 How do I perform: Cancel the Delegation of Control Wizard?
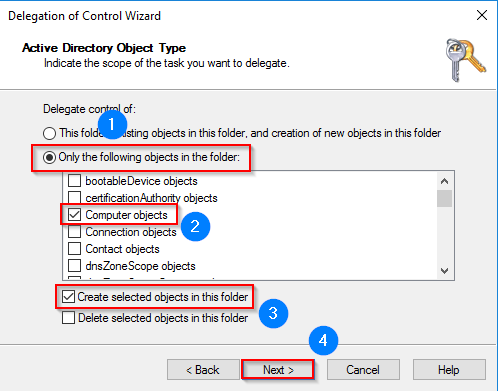(x=363, y=370)
